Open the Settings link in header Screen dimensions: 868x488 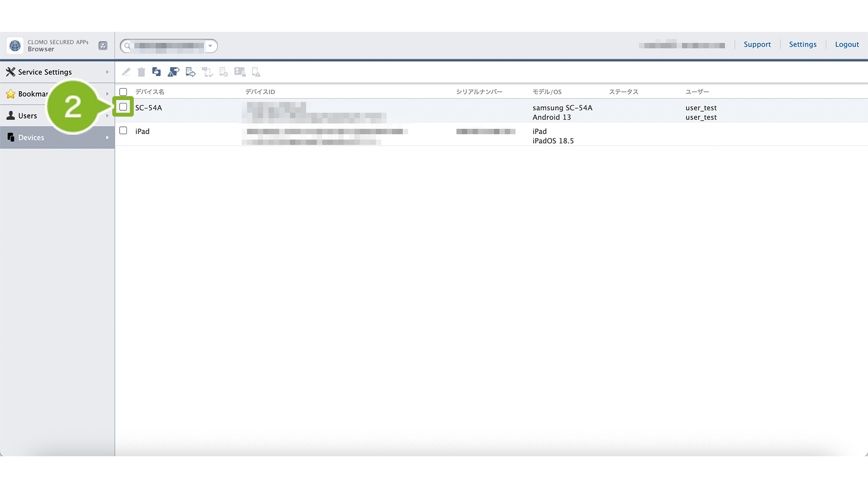pyautogui.click(x=802, y=44)
